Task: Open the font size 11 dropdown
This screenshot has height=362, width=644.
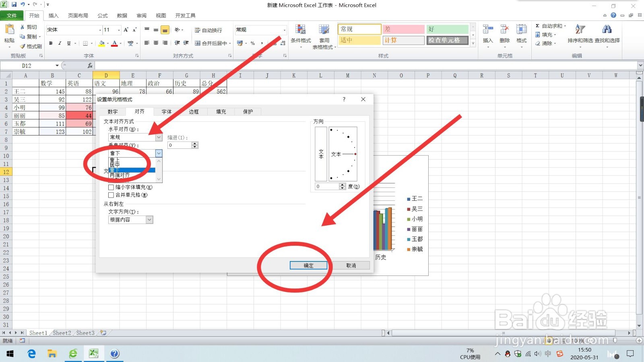Action: 119,30
